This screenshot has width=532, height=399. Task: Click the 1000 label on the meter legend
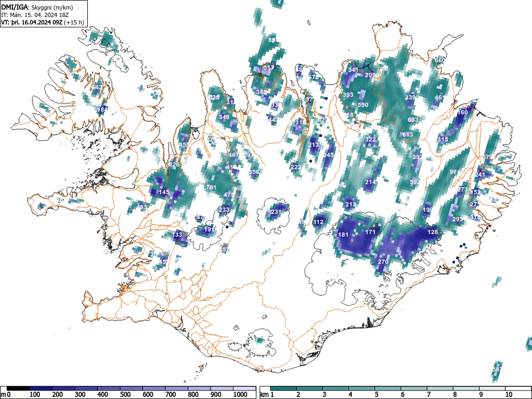click(240, 395)
